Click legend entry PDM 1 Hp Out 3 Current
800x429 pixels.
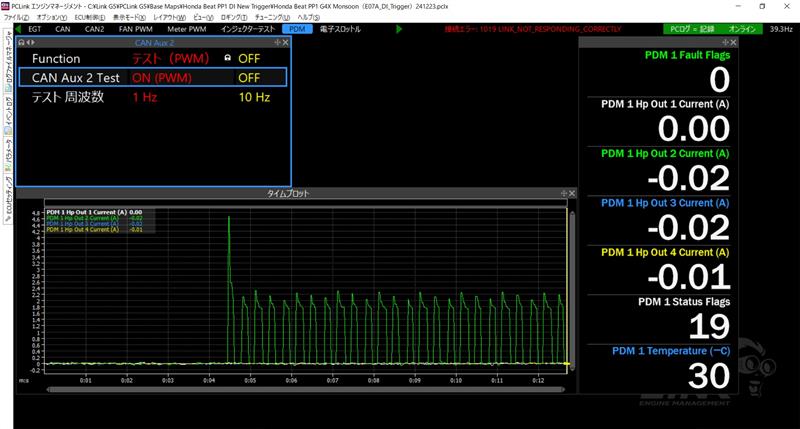(x=94, y=224)
